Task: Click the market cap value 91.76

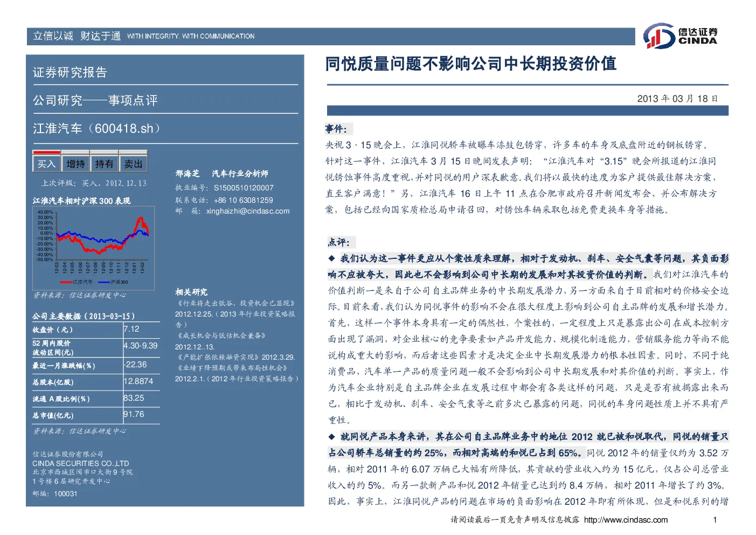Action: pyautogui.click(x=134, y=414)
